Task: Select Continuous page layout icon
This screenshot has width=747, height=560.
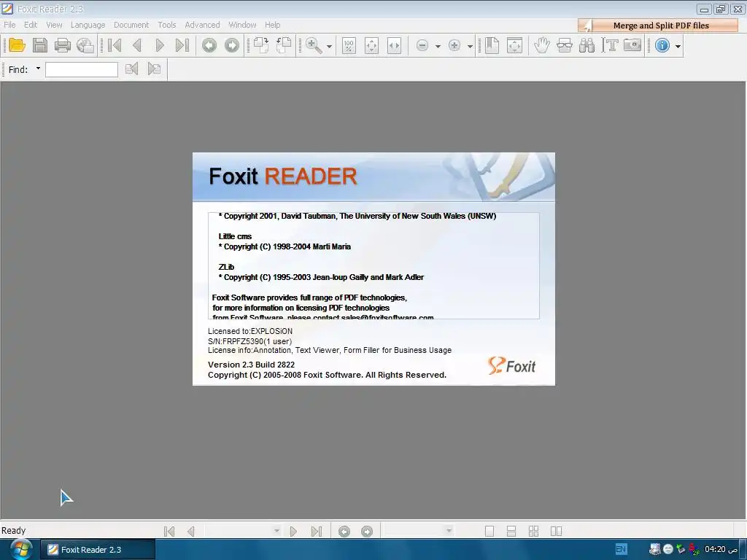Action: (x=511, y=531)
